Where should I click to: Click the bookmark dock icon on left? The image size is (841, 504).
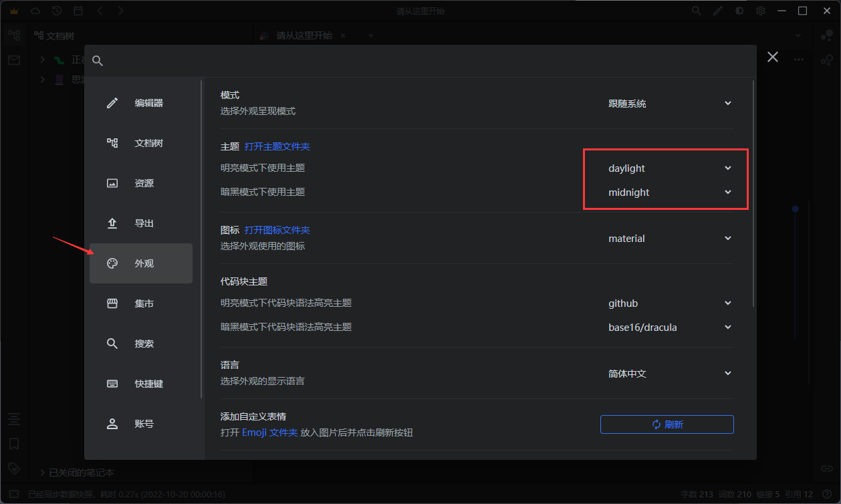click(14, 444)
